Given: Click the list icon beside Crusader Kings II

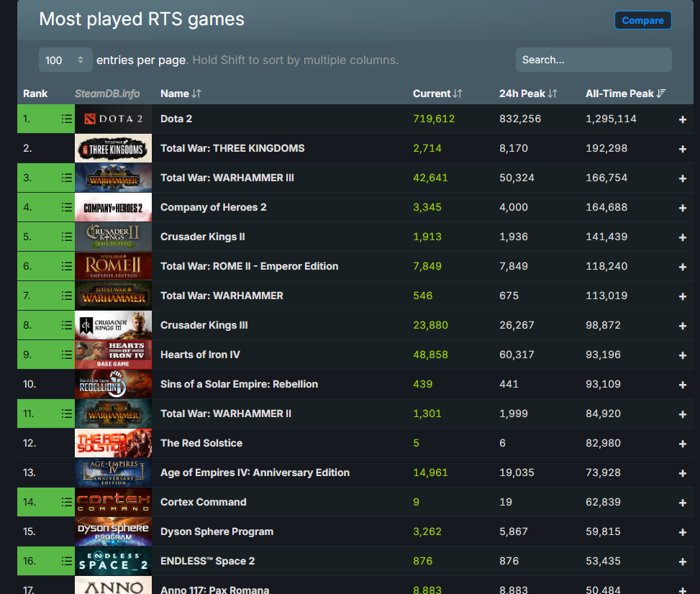Looking at the screenshot, I should click(66, 237).
